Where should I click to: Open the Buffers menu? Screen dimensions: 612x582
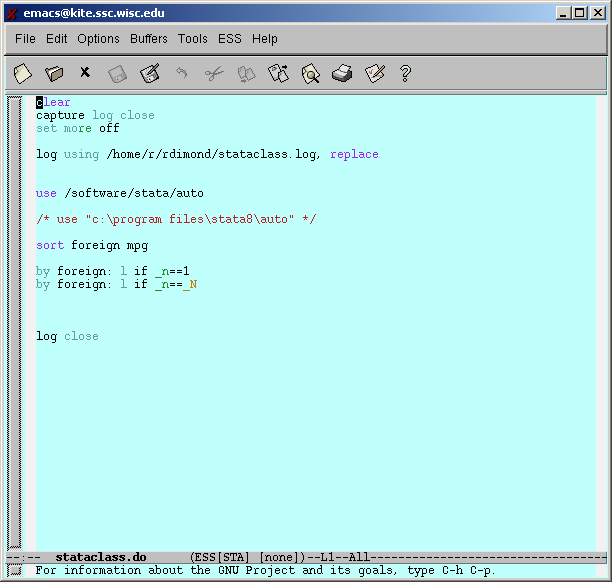149,39
